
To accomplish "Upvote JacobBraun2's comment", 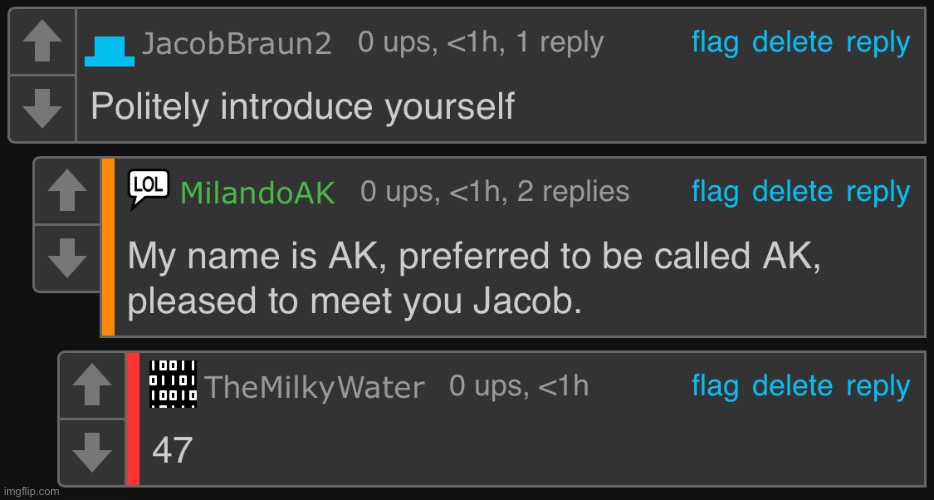I will (42, 42).
